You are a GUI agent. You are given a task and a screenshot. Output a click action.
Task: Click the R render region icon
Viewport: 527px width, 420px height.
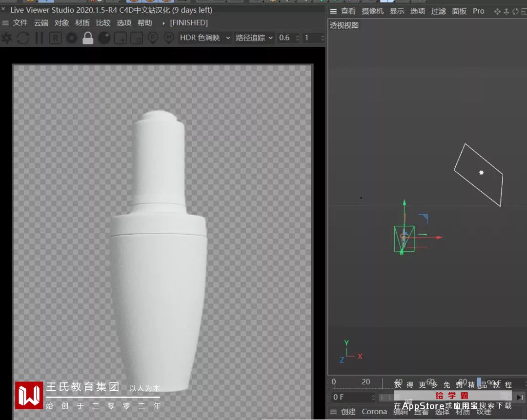pos(56,38)
